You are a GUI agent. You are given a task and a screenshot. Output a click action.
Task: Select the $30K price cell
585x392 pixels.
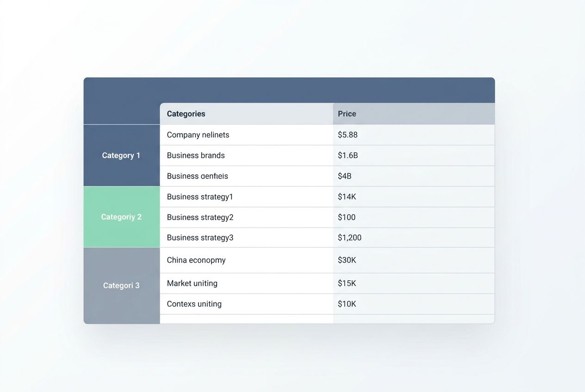pyautogui.click(x=347, y=260)
